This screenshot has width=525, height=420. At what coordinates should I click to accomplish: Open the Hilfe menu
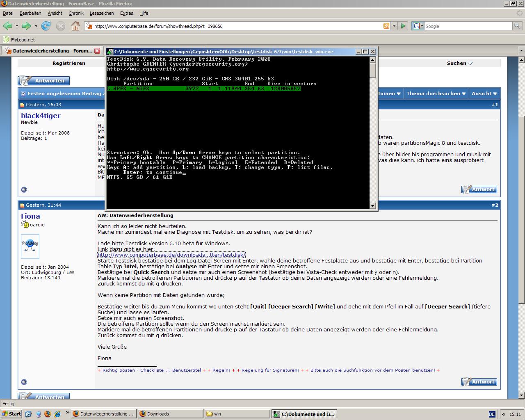(x=144, y=13)
